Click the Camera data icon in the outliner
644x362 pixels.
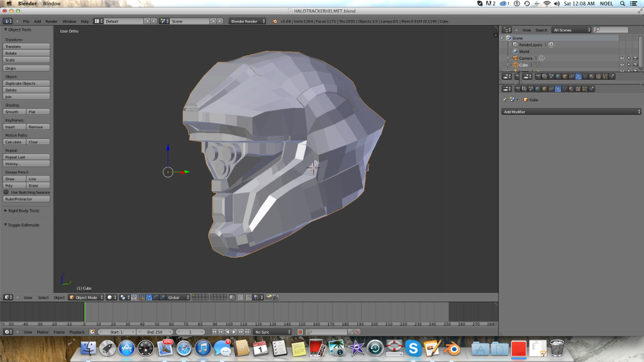tap(542, 58)
